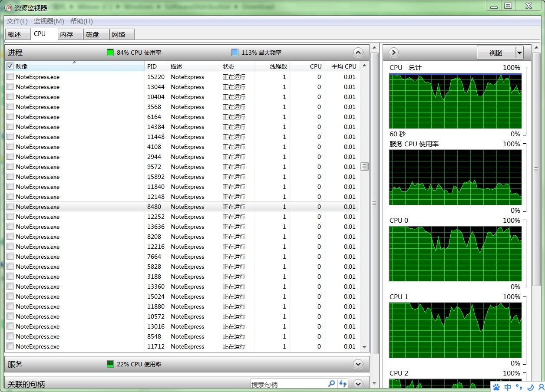Check the NoteExpress.exe row with PID 8480
Image resolution: width=545 pixels, height=392 pixels.
10,206
